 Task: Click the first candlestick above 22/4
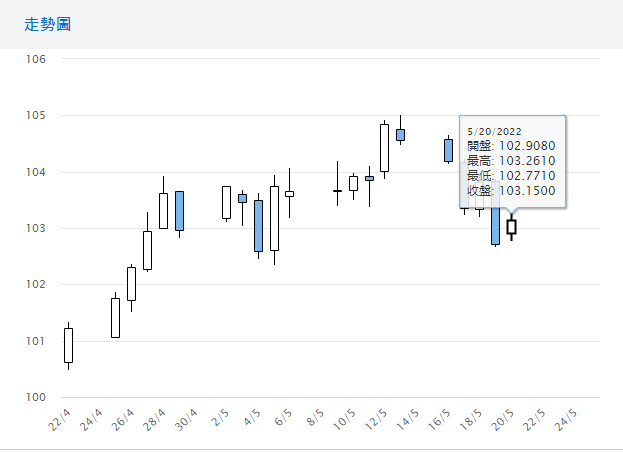click(68, 345)
